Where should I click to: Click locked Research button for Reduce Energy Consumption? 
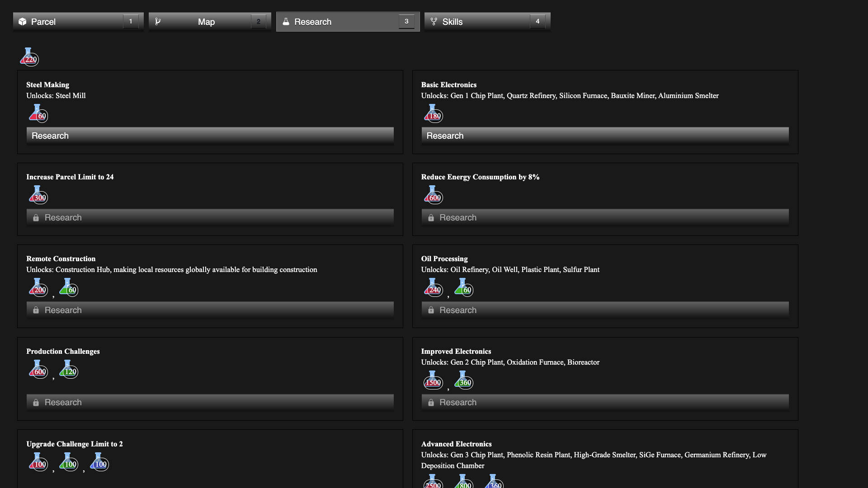(x=604, y=217)
